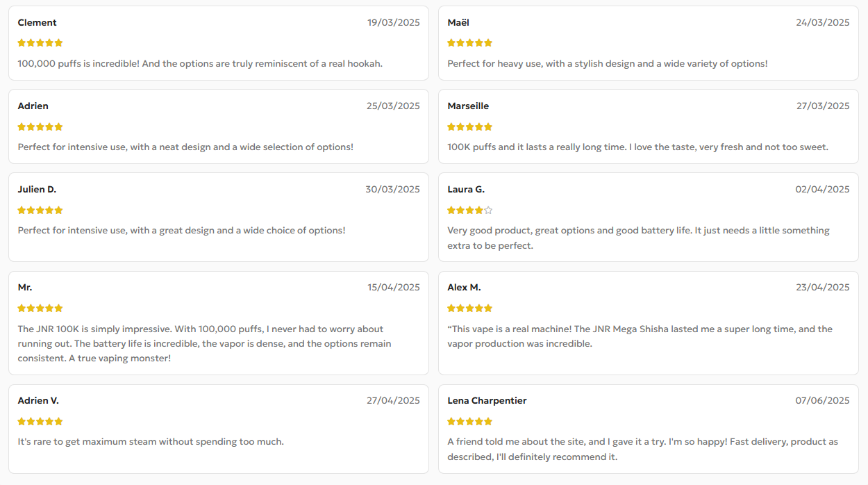
Task: Click the star rating in Marseille's review
Action: pyautogui.click(x=469, y=127)
